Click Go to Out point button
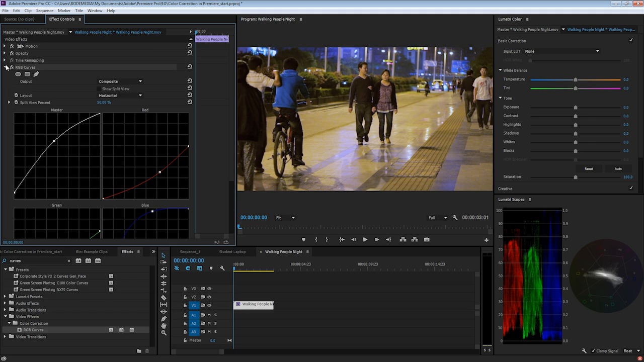644x362 pixels. coord(388,240)
